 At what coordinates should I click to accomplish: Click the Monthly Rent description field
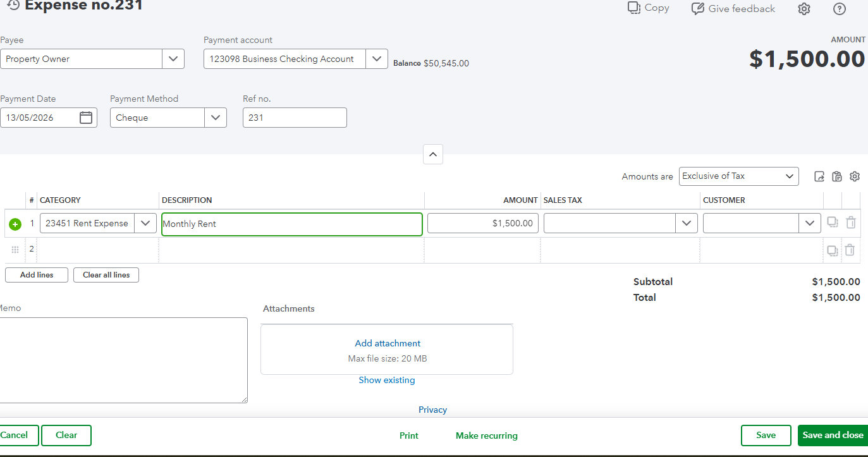(292, 224)
